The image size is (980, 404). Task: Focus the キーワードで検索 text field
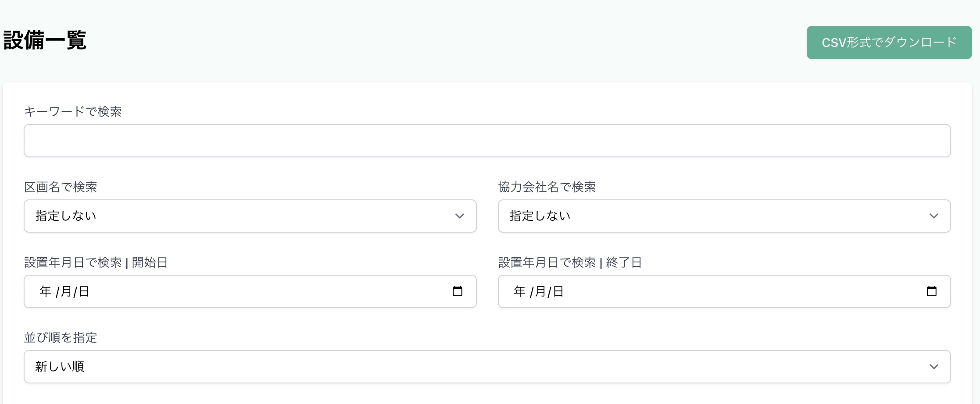487,141
